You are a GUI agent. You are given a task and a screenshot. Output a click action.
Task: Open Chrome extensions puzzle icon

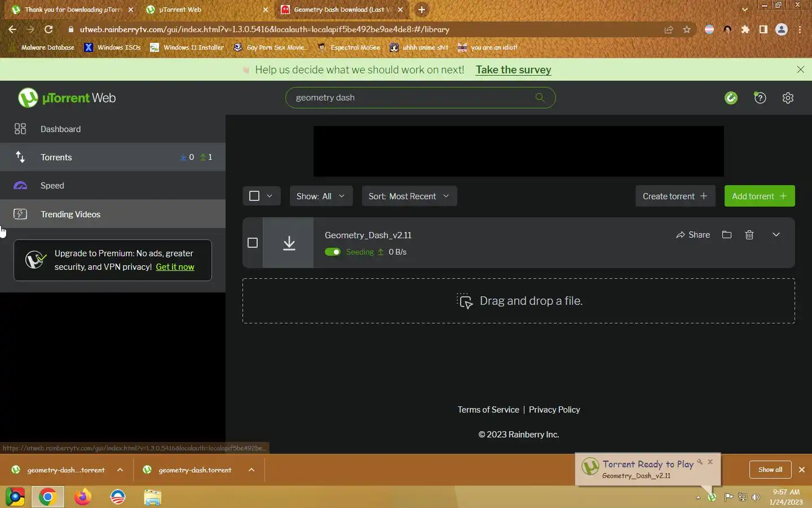tap(745, 29)
